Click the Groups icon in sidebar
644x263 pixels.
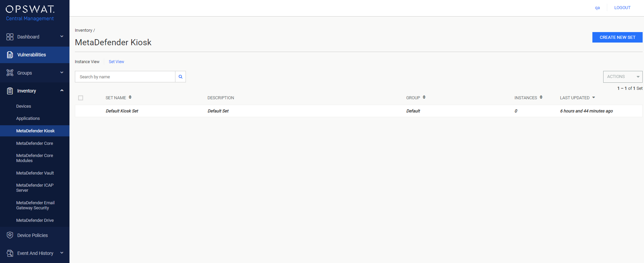(10, 73)
